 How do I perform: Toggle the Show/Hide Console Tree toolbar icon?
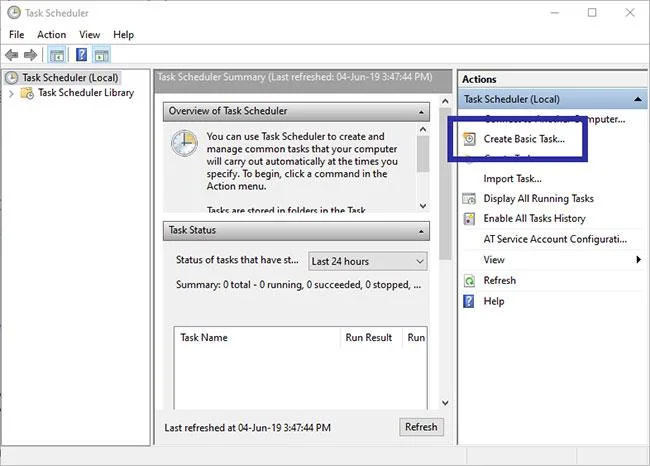tap(57, 55)
